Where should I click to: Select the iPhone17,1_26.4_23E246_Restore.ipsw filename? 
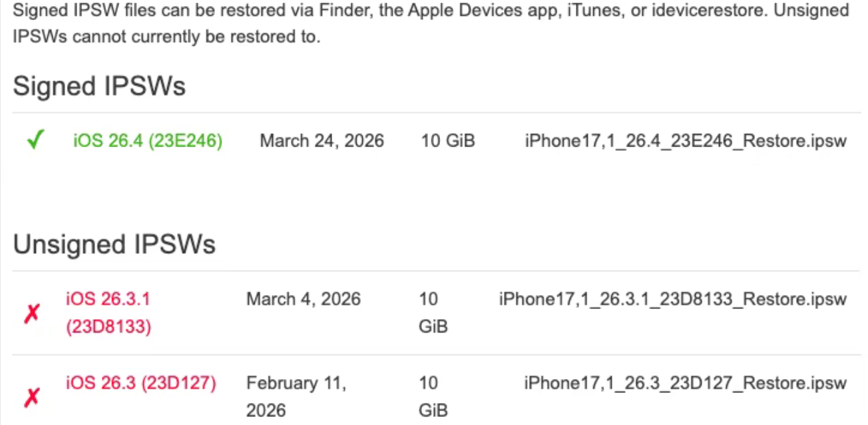point(685,141)
